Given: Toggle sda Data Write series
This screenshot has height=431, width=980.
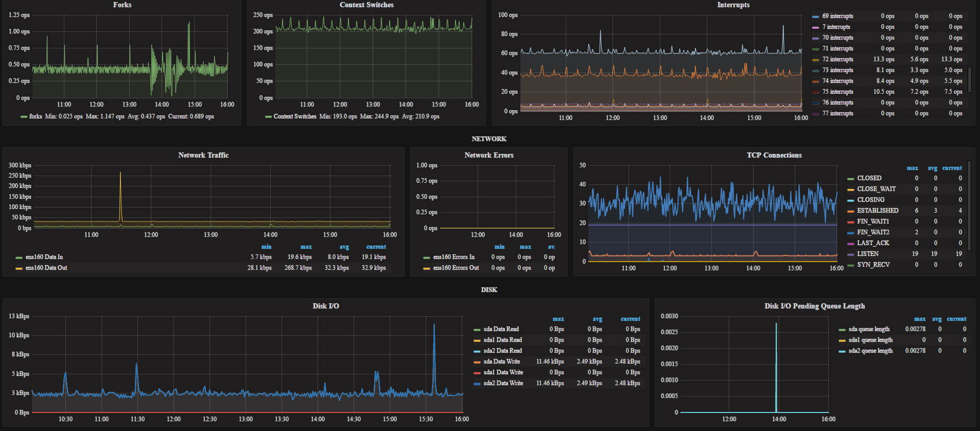Looking at the screenshot, I should pos(502,361).
